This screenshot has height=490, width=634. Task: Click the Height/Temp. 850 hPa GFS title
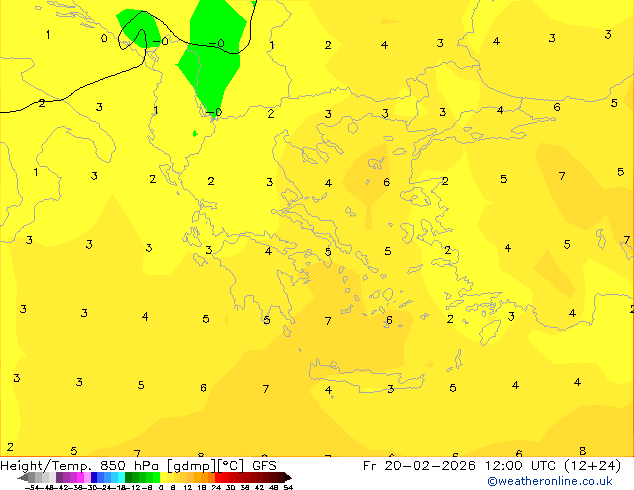tap(138, 466)
